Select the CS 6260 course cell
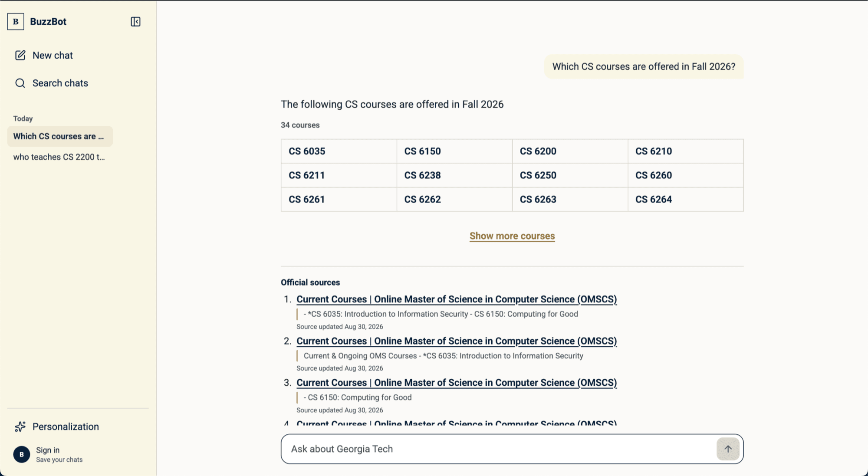Viewport: 868px width, 476px height. point(686,175)
